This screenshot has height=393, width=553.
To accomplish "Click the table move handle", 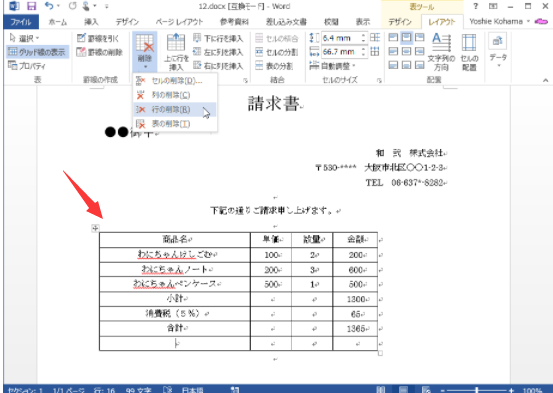I will [95, 228].
